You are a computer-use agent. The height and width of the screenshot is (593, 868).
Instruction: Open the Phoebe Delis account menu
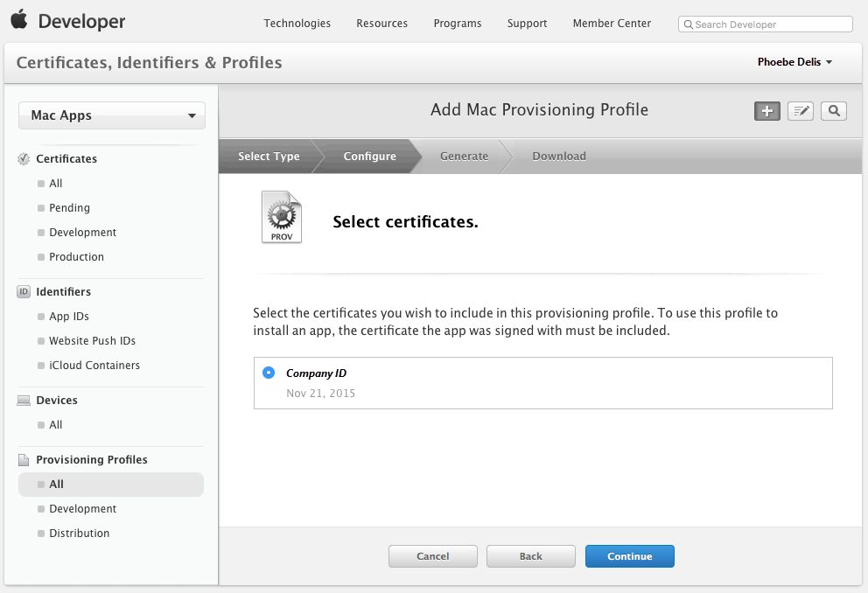point(794,62)
